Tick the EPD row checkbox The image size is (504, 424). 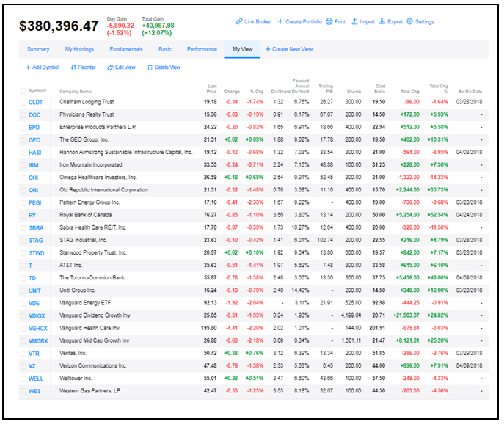[23, 128]
